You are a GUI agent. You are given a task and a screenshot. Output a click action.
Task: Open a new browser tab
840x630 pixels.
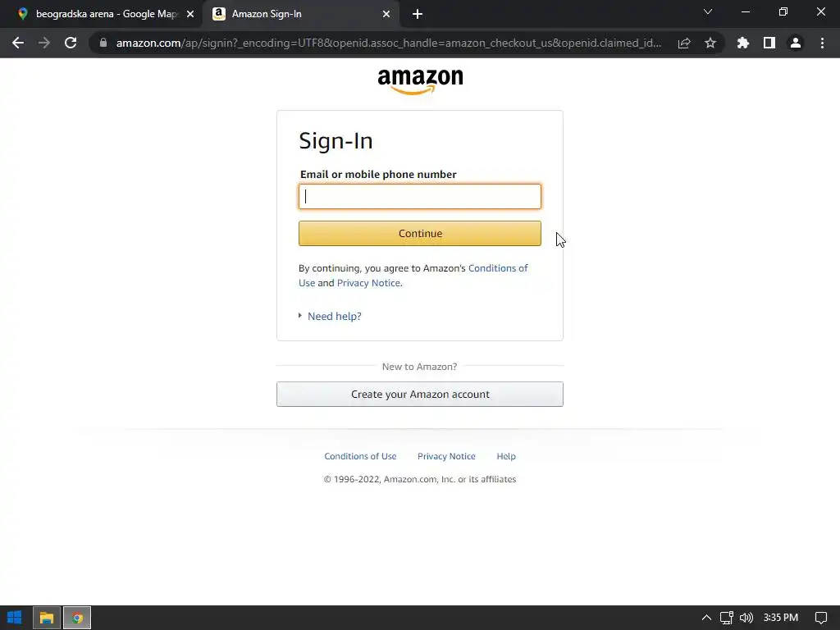pyautogui.click(x=418, y=14)
